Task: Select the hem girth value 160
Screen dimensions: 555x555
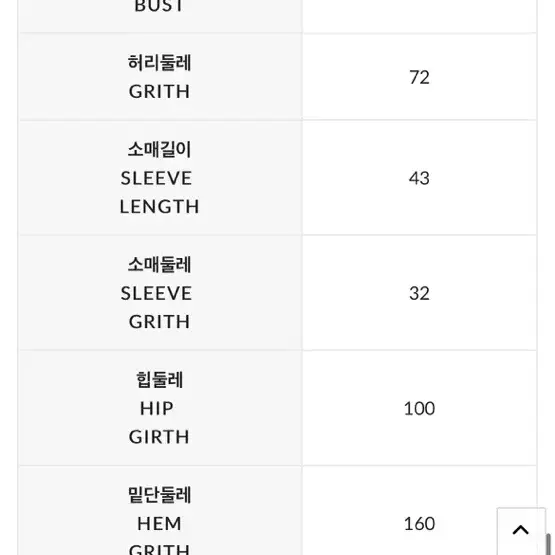Action: tap(419, 523)
